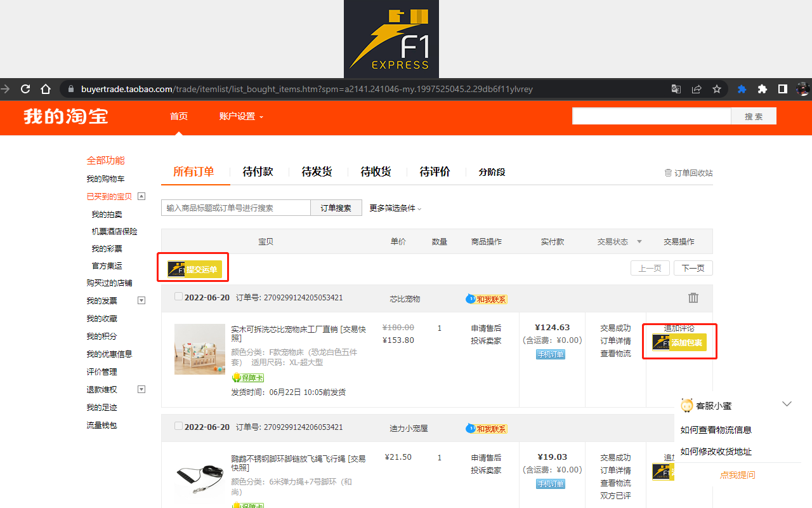Collapse the 客服小蜜 panel chevron
Viewport: 812px width, 508px height.
pyautogui.click(x=787, y=404)
